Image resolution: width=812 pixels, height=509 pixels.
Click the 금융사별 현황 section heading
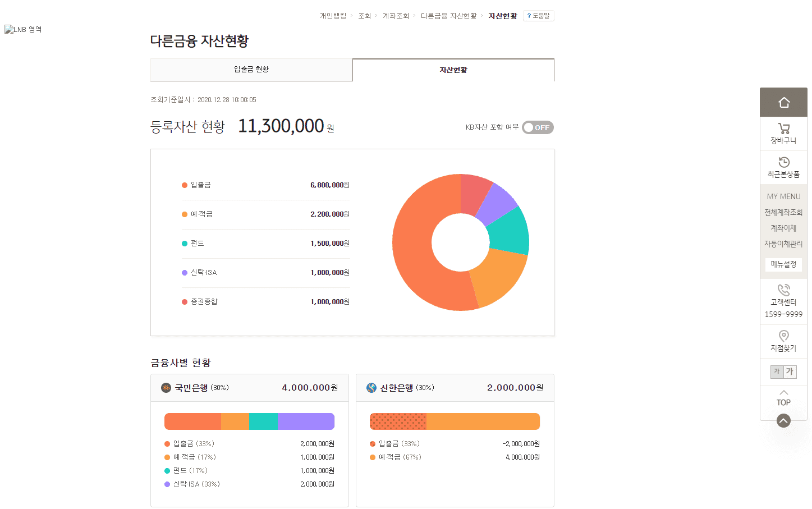coord(181,363)
